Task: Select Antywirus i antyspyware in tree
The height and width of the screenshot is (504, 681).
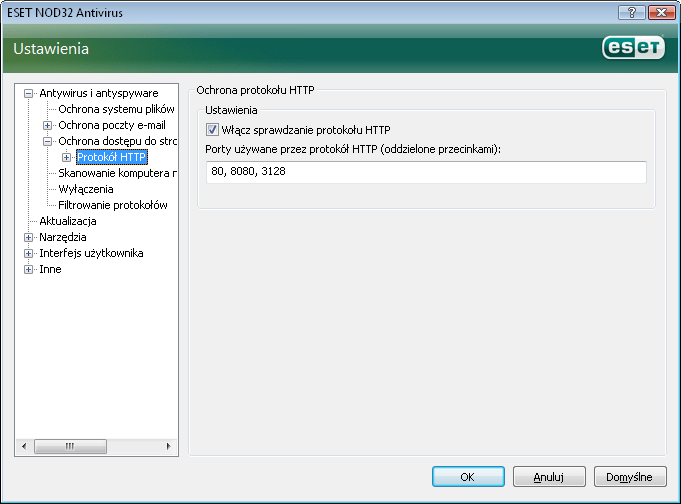Action: click(x=99, y=93)
